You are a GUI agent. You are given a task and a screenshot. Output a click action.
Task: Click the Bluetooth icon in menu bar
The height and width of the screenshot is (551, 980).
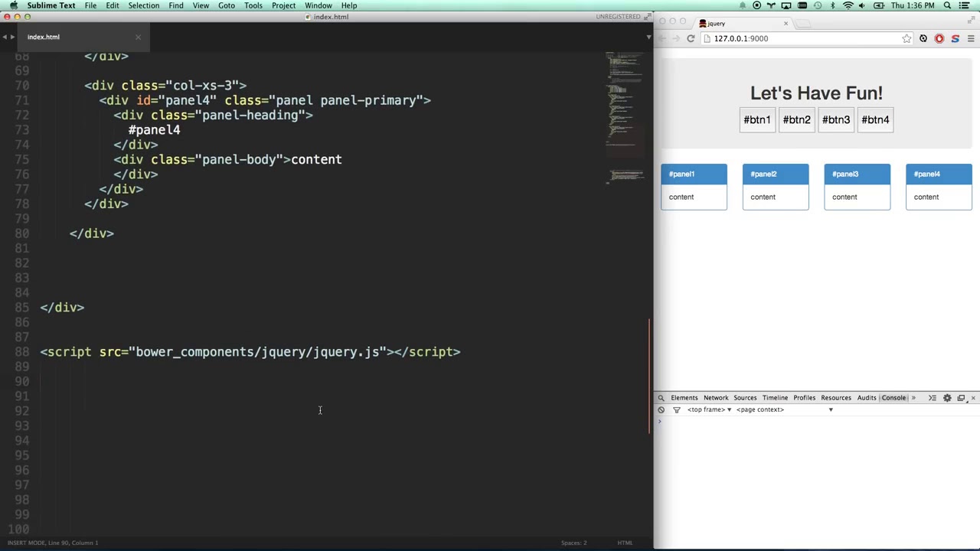pos(833,5)
